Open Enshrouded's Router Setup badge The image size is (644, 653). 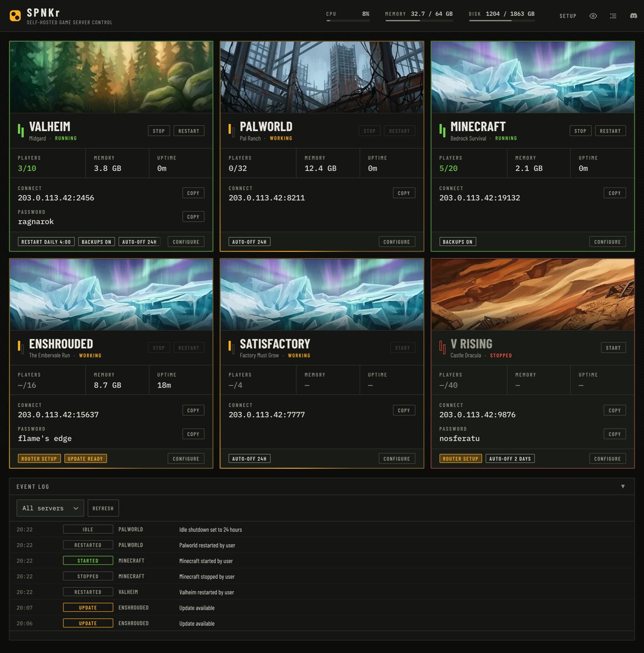coord(39,459)
